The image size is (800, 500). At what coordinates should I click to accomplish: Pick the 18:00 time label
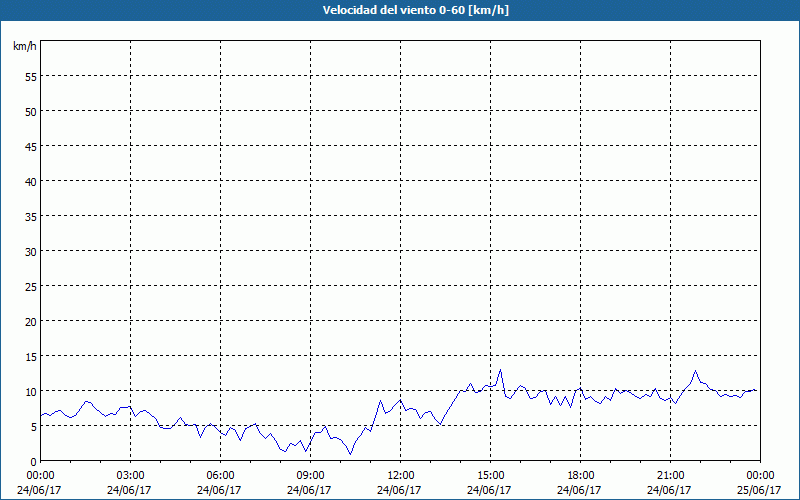point(580,476)
